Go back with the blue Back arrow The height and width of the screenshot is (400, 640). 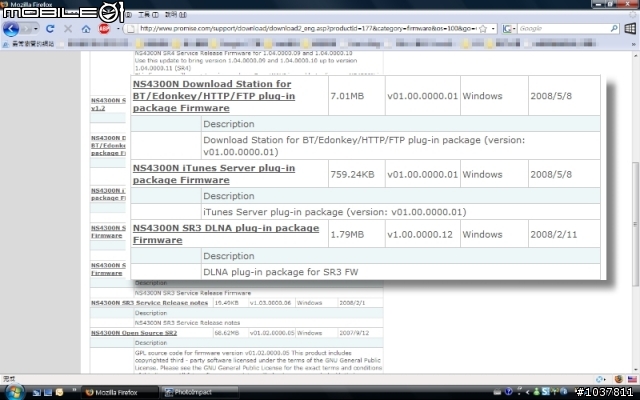click(11, 29)
